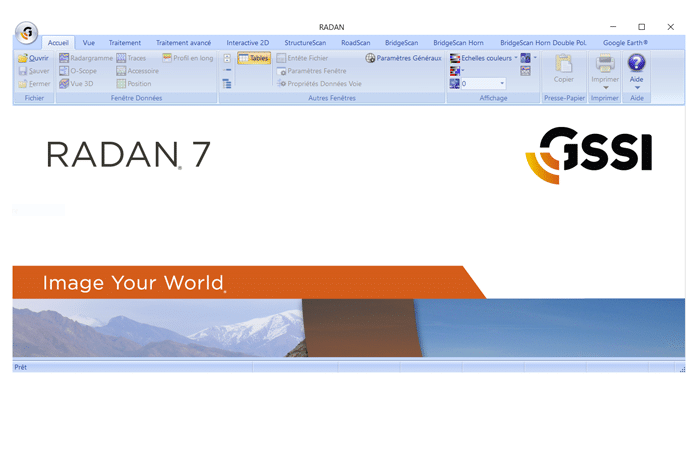Click the Autres Fenêtres group label
Screen dimensions: 700x450
[332, 98]
